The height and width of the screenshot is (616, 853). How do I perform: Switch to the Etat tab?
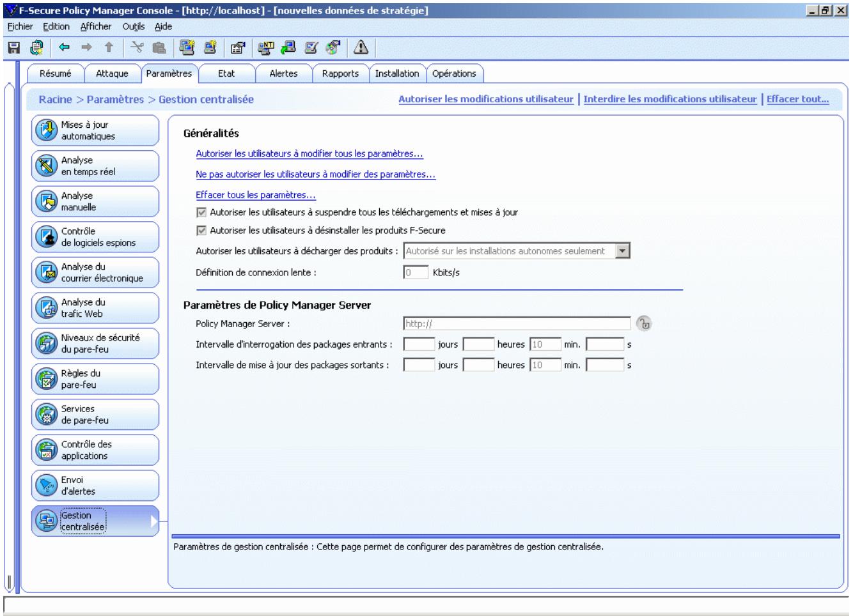(226, 73)
